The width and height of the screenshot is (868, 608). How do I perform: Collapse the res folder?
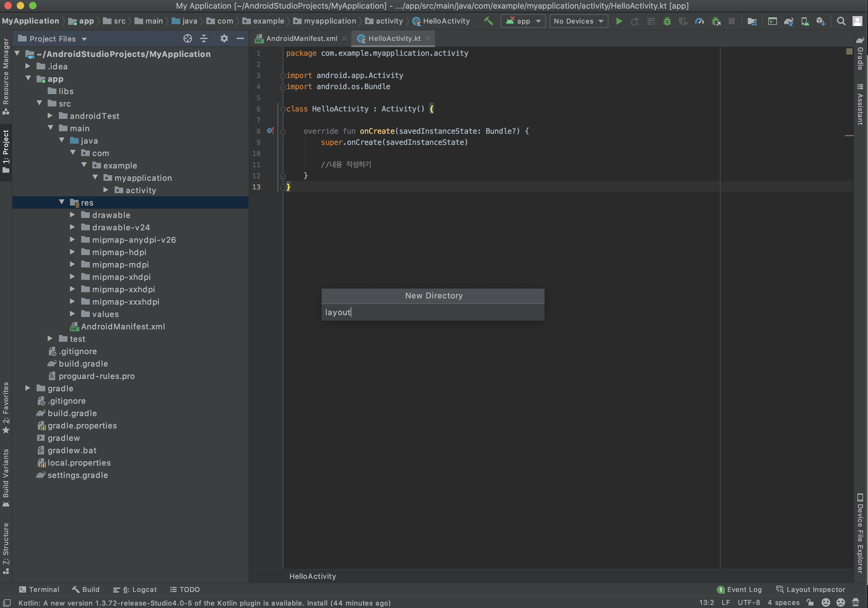click(62, 202)
